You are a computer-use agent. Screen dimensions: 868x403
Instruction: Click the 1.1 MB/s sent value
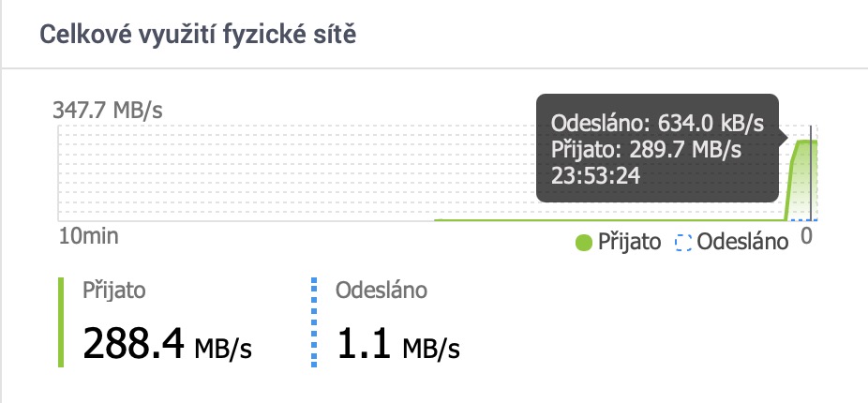pyautogui.click(x=398, y=346)
